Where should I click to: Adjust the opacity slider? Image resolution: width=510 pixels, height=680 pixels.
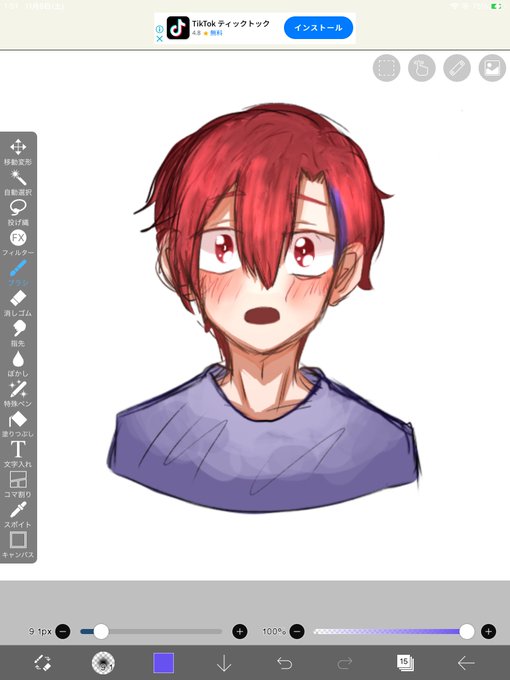point(393,631)
